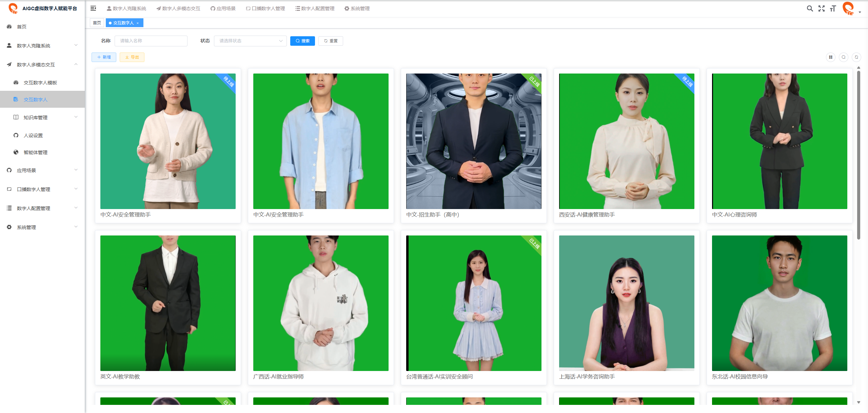Open the font size setting icon
The width and height of the screenshot is (868, 413).
coord(833,8)
